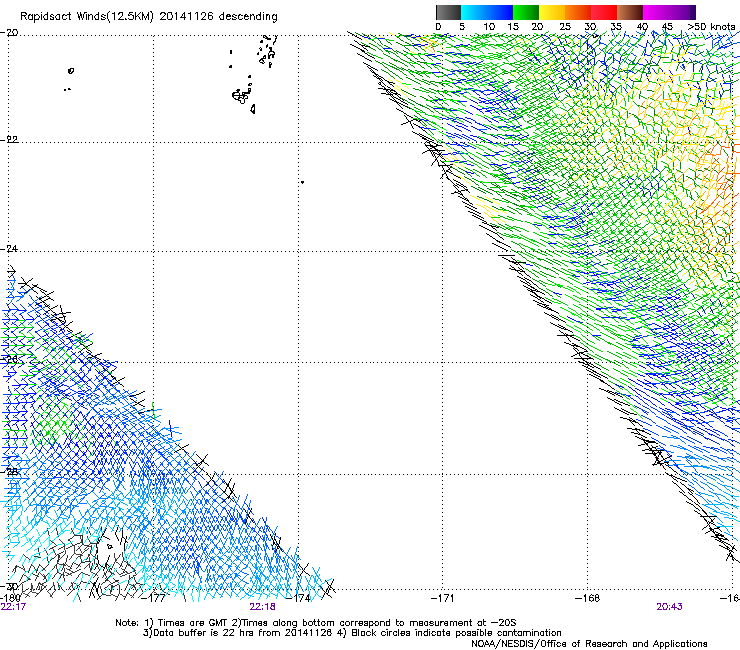Viewport: 740px width, 650px height.
Task: Click the '-177' longitude axis label
Action: coord(154,598)
